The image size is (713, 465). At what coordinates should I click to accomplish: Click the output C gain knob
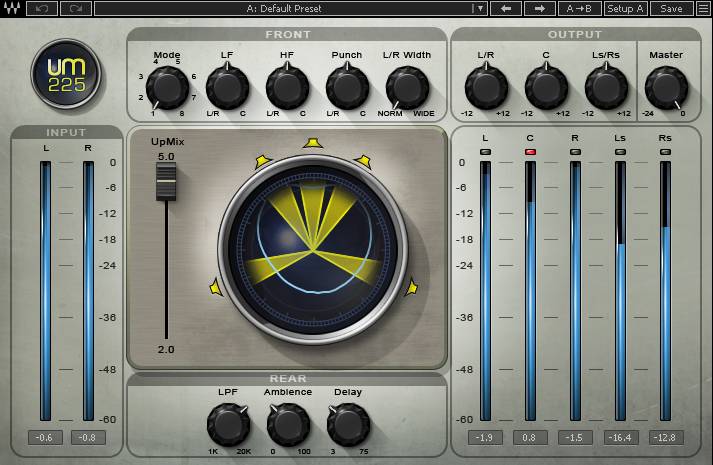click(546, 87)
